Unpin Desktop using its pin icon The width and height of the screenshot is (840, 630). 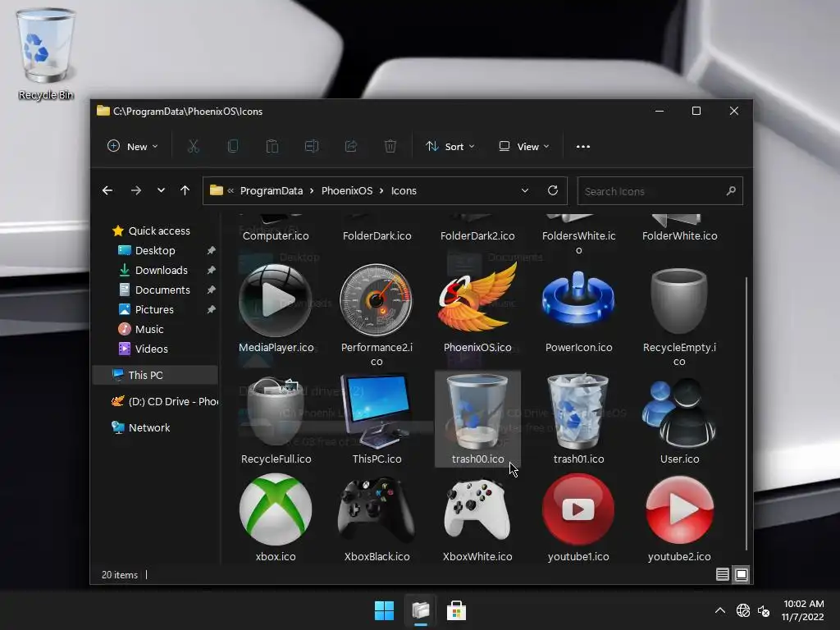pos(211,250)
